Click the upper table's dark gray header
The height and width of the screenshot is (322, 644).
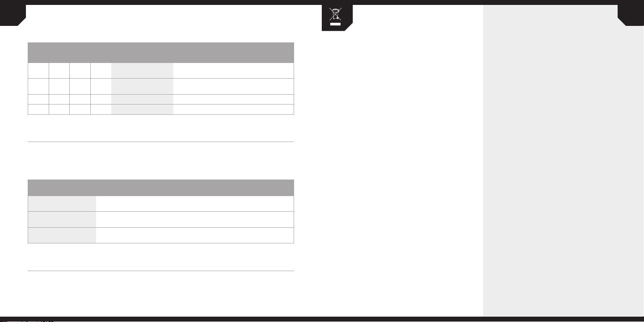pos(161,53)
